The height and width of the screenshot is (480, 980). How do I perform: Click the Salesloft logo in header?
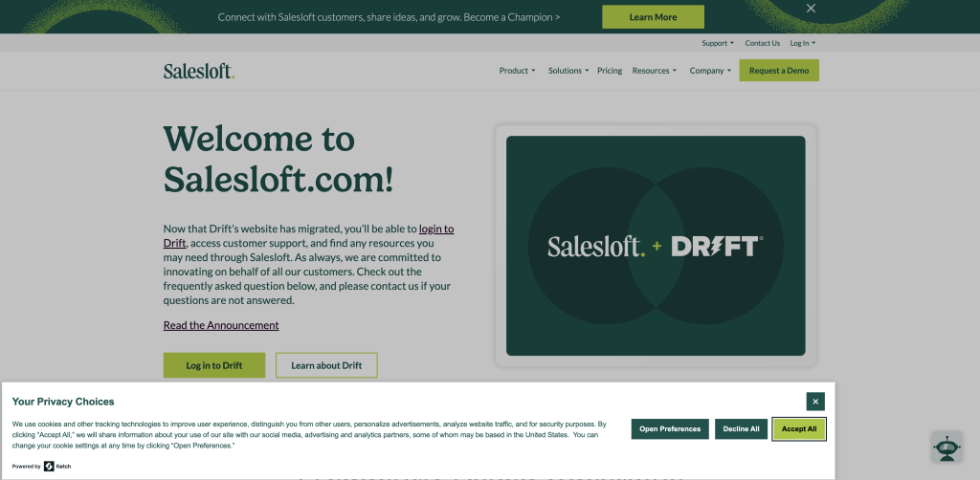tap(199, 71)
